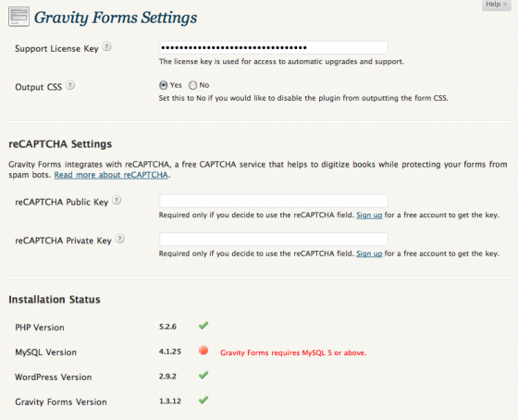Click the green check next to PHP Version
Screen dimensions: 518x420
click(x=203, y=326)
